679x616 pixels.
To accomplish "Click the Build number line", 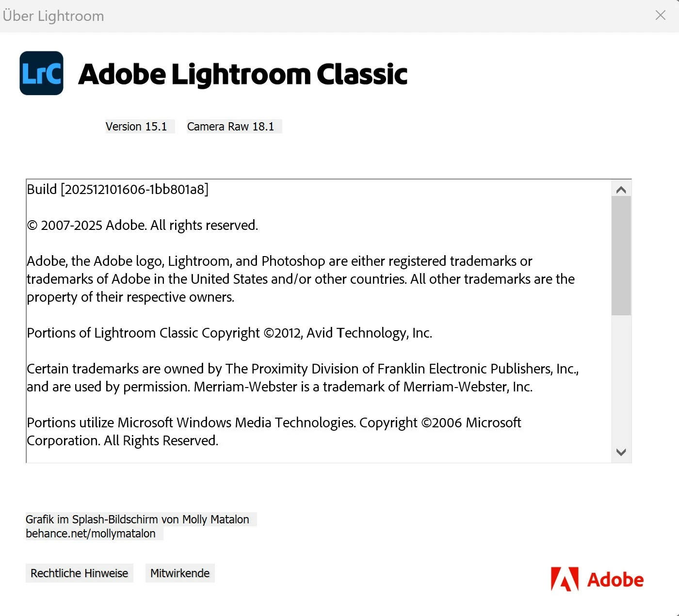I will 118,189.
